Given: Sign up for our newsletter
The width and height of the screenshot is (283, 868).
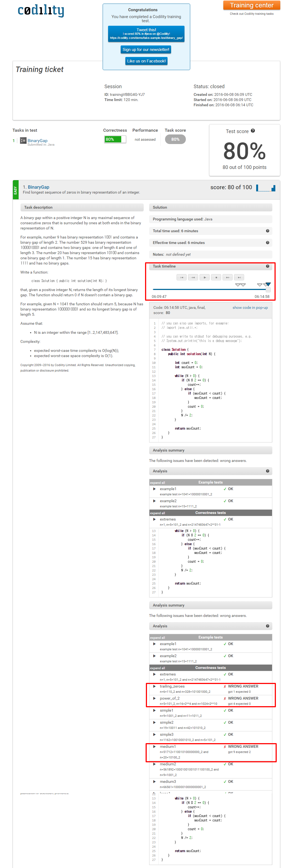Looking at the screenshot, I should point(146,50).
